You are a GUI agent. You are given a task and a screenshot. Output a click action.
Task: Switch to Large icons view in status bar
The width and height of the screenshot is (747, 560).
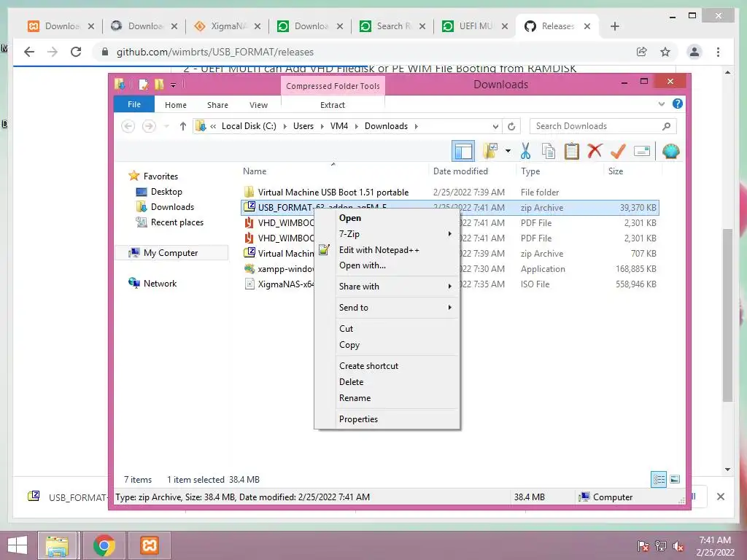click(x=675, y=479)
